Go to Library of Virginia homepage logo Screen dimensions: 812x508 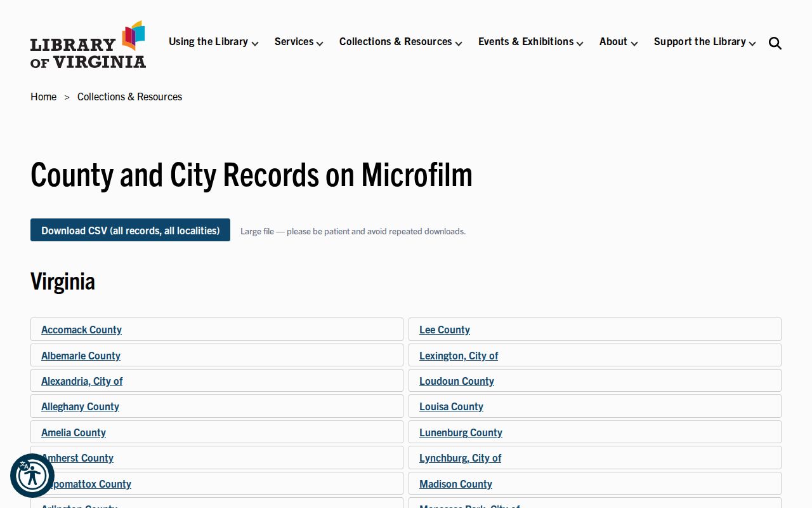88,44
